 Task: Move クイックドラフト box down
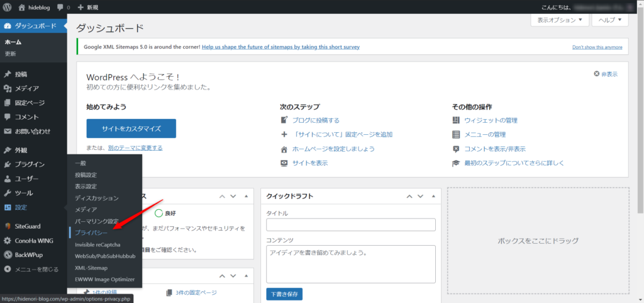tap(420, 196)
